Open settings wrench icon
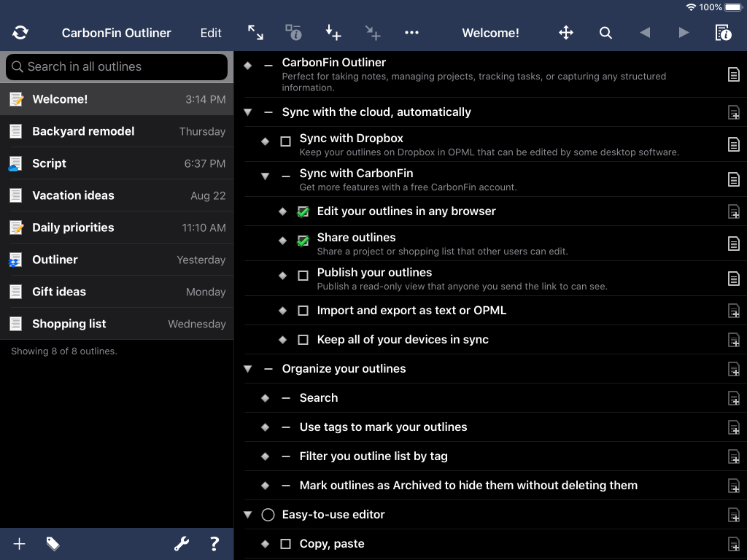This screenshot has height=560, width=747. point(182,543)
